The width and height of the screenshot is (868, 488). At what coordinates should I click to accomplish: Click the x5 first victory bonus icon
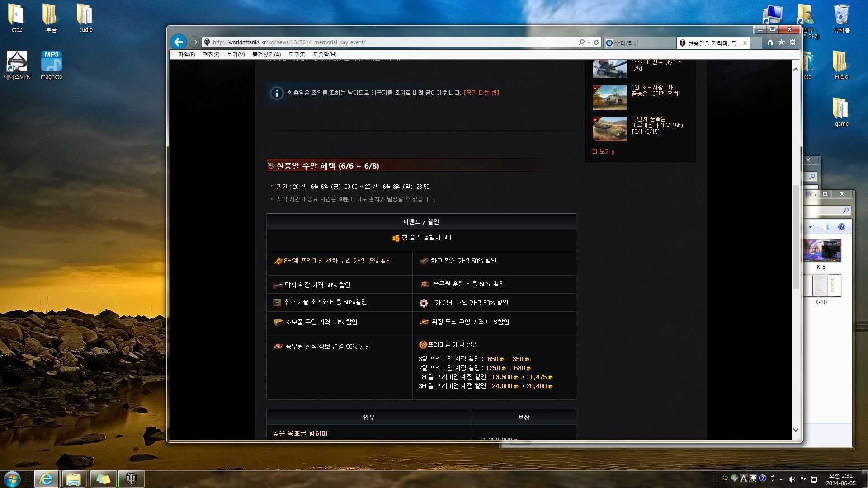coord(396,238)
